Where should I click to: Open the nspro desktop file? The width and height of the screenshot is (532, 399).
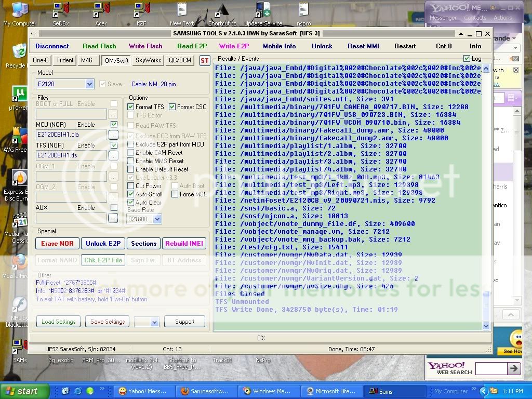pyautogui.click(x=303, y=14)
